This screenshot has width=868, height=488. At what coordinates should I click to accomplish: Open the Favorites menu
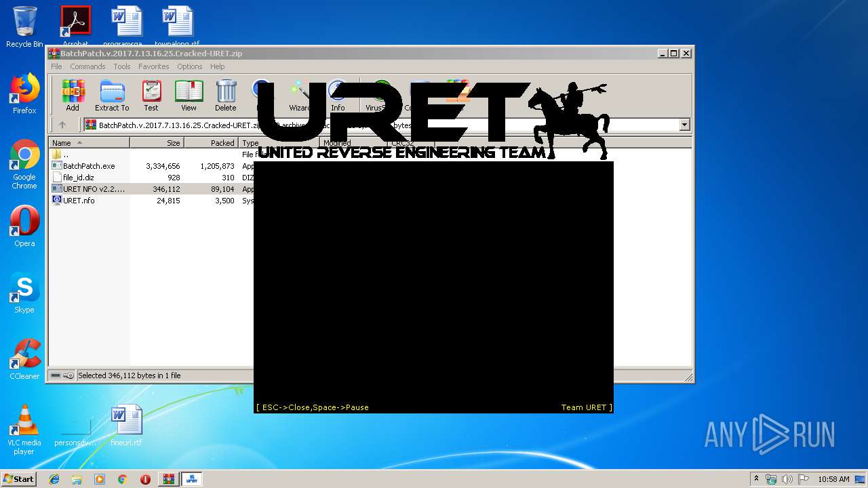point(154,66)
